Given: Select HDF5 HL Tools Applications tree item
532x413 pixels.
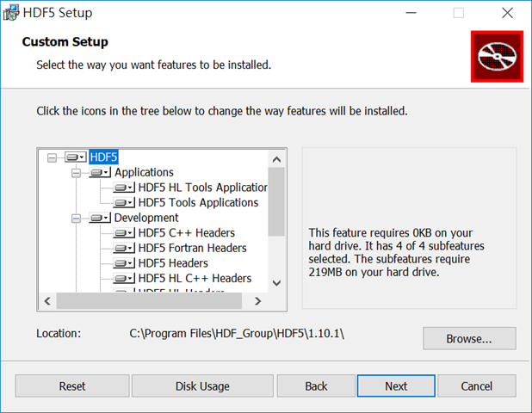Looking at the screenshot, I should point(202,188).
